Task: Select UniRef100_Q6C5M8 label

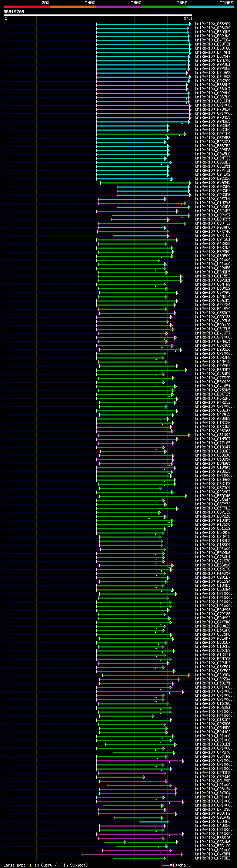Action: [213, 635]
